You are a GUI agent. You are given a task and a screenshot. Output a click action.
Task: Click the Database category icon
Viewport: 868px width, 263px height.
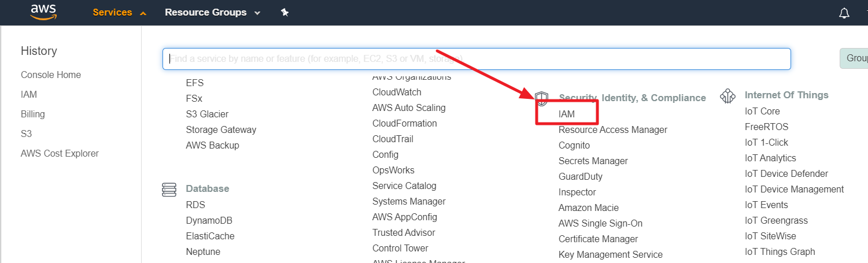point(169,189)
